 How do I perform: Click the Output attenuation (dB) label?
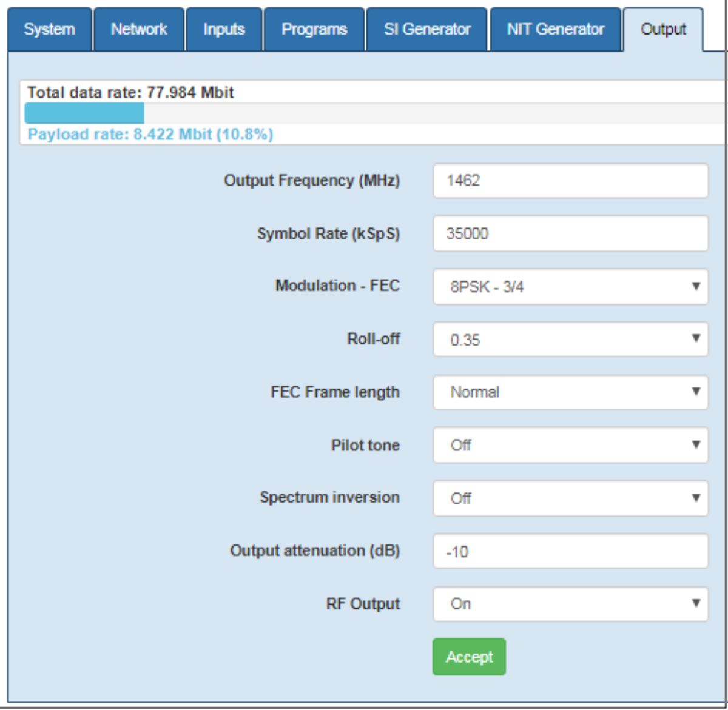[315, 551]
